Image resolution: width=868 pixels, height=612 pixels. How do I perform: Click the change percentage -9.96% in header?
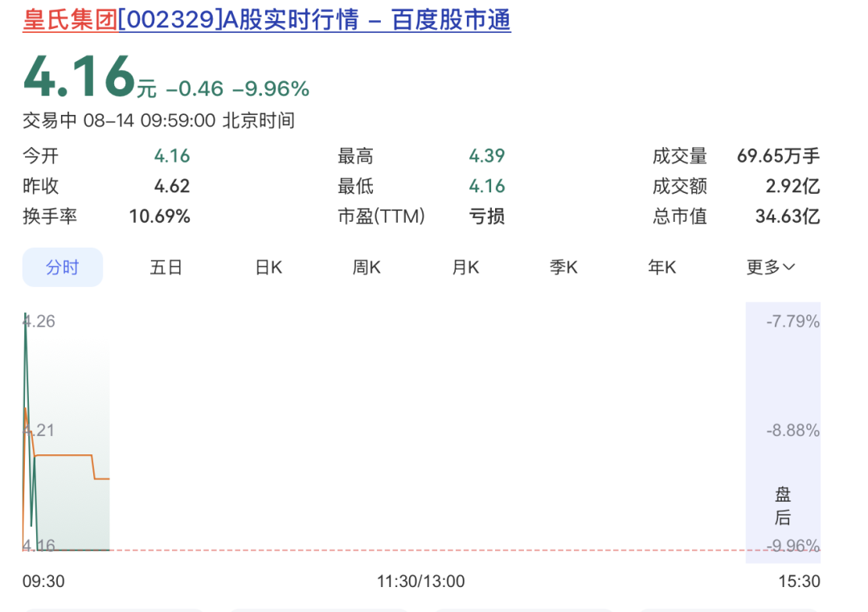pos(271,88)
